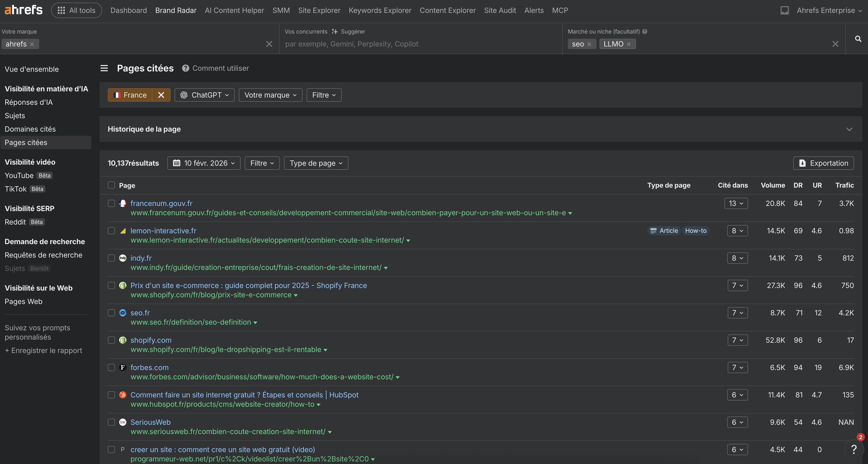Check the select-all checkbox in table header
The image size is (868, 464).
pyautogui.click(x=111, y=185)
